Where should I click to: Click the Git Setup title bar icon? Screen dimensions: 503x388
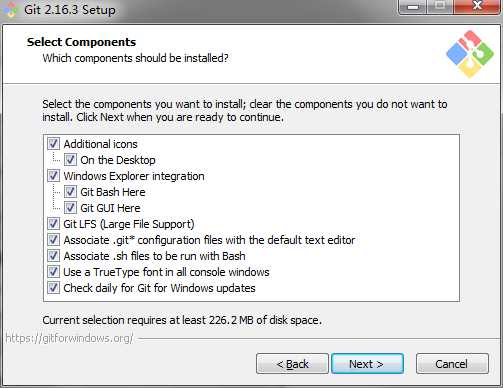coord(10,9)
